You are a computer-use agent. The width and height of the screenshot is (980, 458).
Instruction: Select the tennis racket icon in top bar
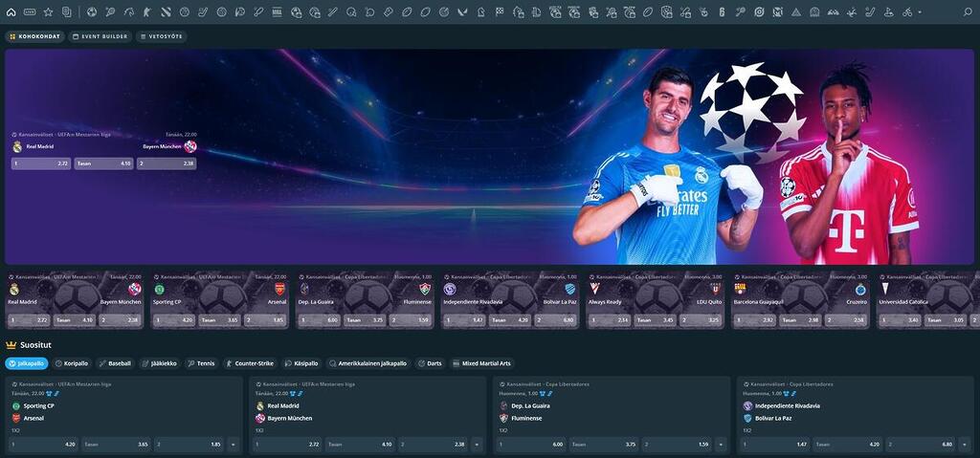point(110,11)
